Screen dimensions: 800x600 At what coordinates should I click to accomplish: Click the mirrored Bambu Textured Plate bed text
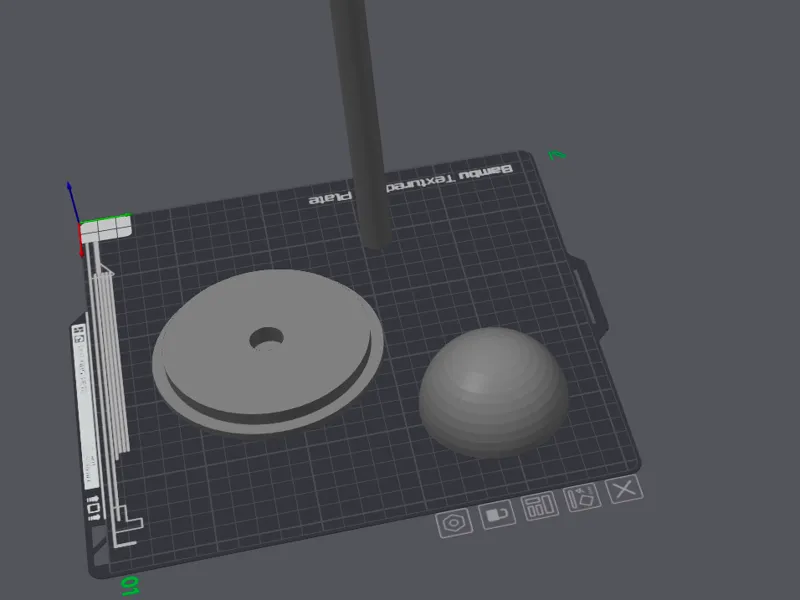point(411,184)
